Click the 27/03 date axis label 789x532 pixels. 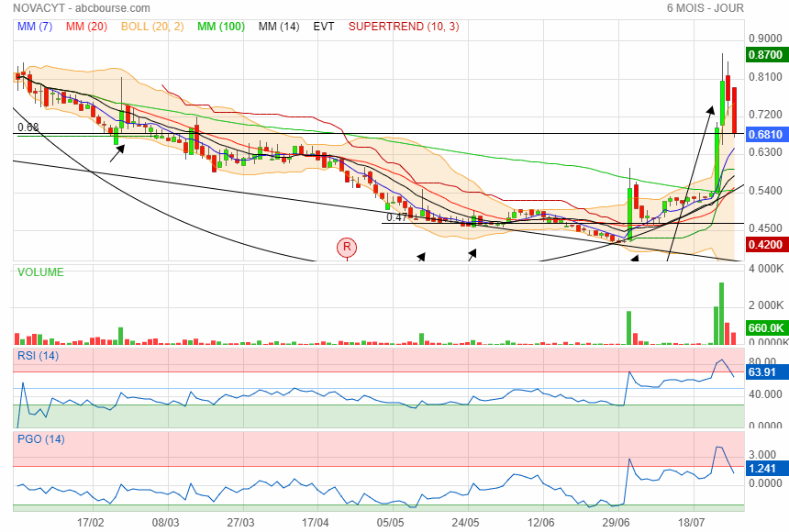click(240, 523)
